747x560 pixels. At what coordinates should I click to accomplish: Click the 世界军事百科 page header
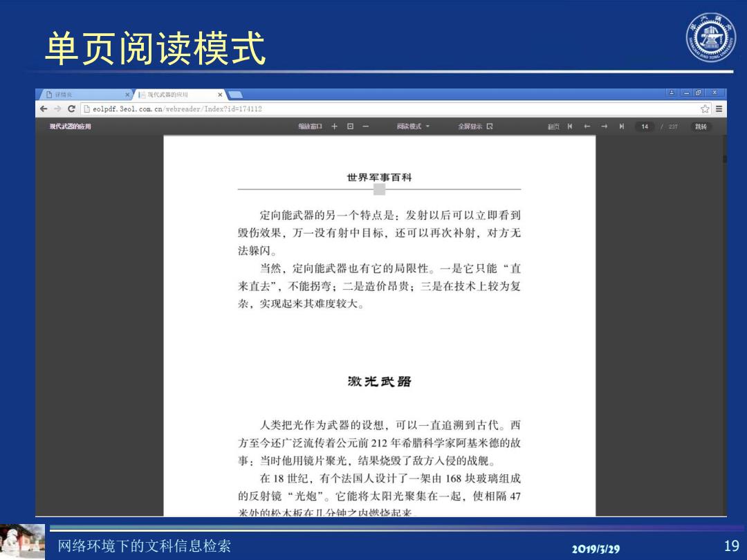click(379, 178)
